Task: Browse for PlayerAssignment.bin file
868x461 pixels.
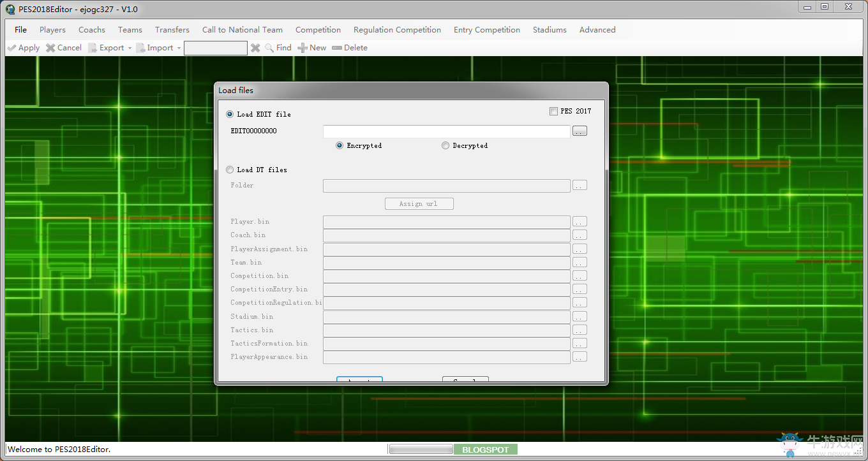Action: [x=580, y=249]
